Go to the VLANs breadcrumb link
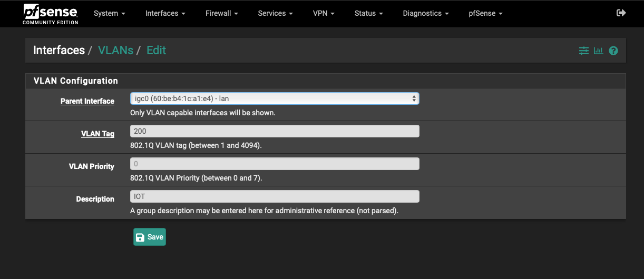The width and height of the screenshot is (644, 279). 115,51
